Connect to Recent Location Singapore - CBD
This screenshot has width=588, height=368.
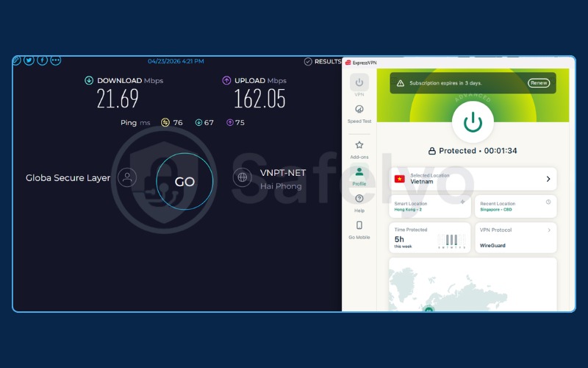coord(516,206)
